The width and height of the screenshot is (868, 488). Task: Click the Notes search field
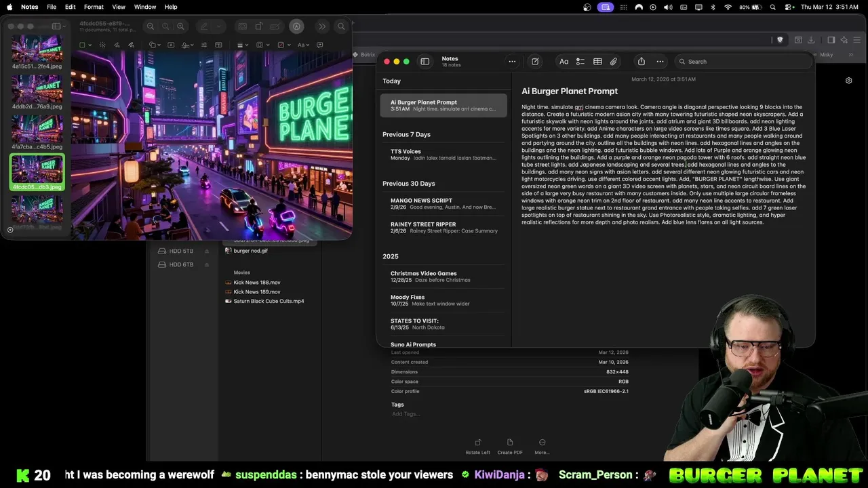tap(744, 62)
